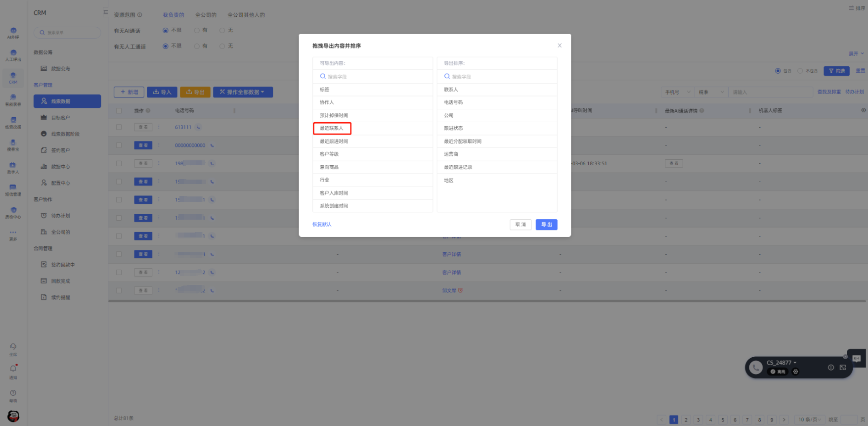Image resolution: width=868 pixels, height=426 pixels.
Task: Switch to 全公司的 resource scope tab
Action: (x=206, y=15)
